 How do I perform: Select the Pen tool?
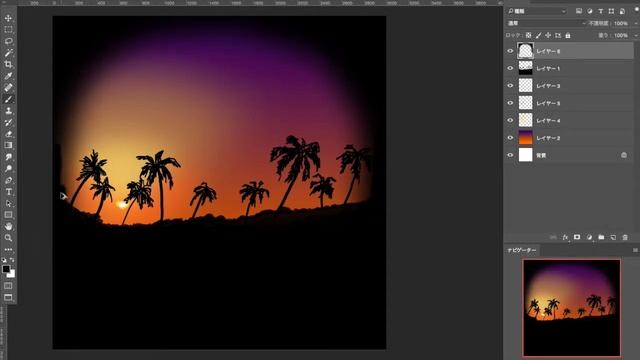[8, 180]
